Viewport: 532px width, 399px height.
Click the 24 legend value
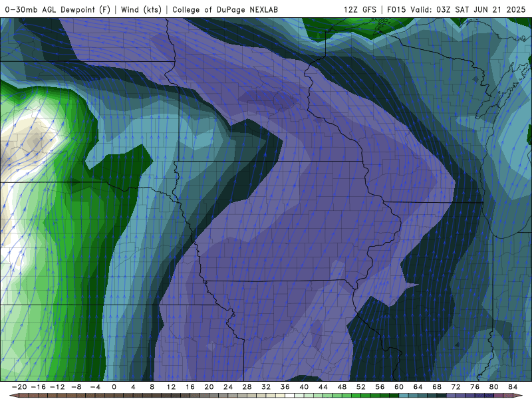(228, 387)
